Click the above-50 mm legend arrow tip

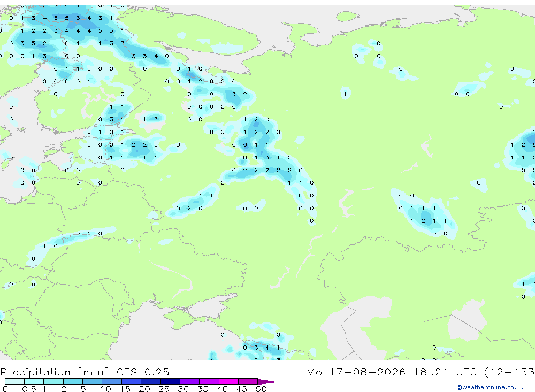pyautogui.click(x=267, y=381)
